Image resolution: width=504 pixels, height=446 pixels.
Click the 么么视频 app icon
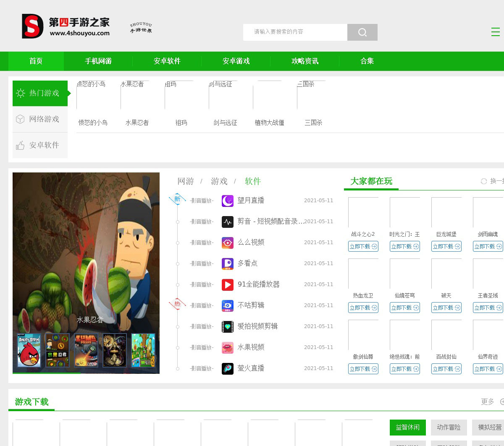(228, 243)
